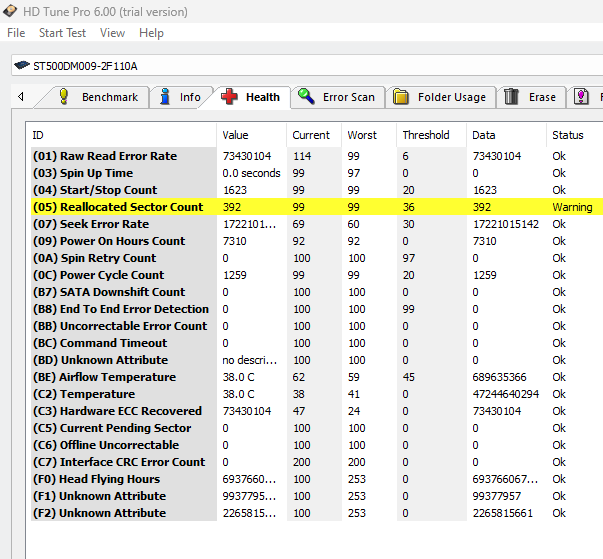The height and width of the screenshot is (559, 603).
Task: Select the (F1) Unknown Attribute row
Action: click(317, 496)
